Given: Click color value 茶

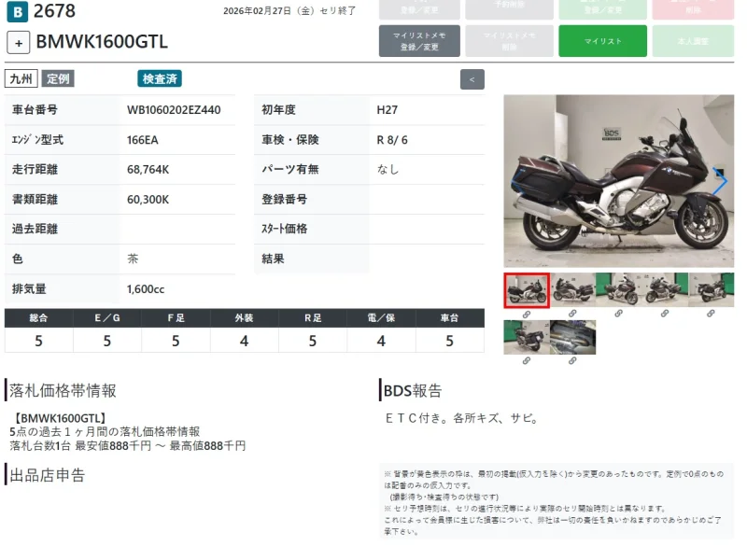Looking at the screenshot, I should 133,259.
